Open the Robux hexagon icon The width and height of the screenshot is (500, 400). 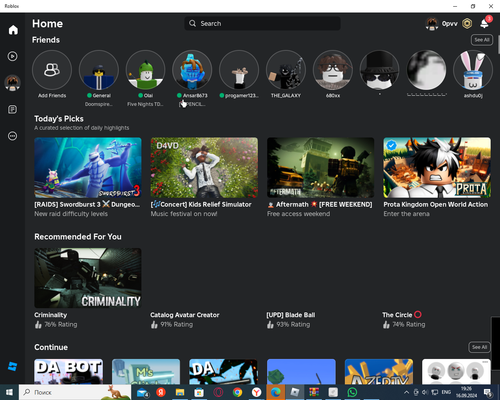(467, 24)
